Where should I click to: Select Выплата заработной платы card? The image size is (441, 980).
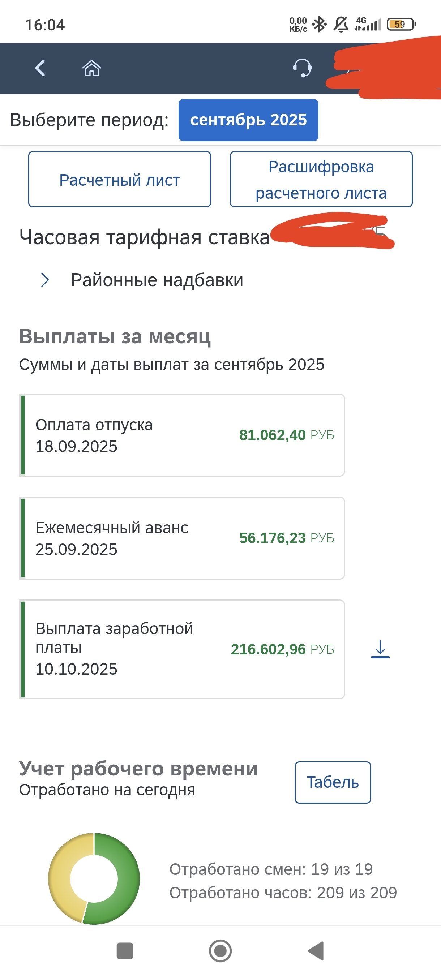click(x=182, y=649)
